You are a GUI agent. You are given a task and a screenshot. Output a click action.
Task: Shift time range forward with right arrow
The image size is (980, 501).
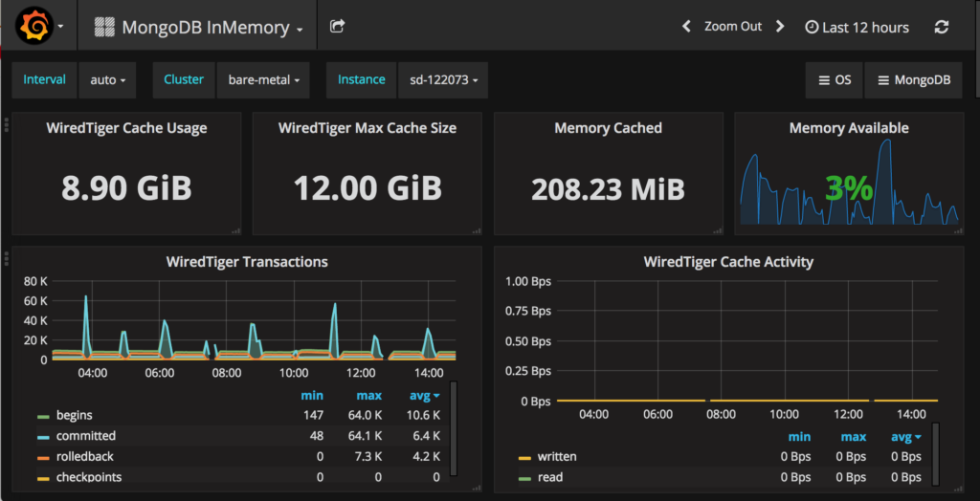pyautogui.click(x=779, y=26)
